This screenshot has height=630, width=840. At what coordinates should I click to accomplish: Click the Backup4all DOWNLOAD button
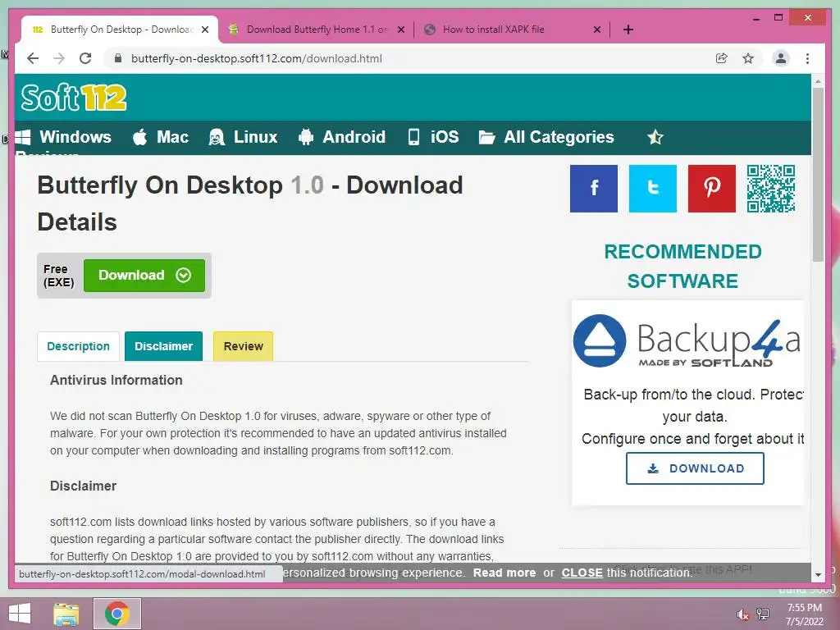tap(695, 468)
